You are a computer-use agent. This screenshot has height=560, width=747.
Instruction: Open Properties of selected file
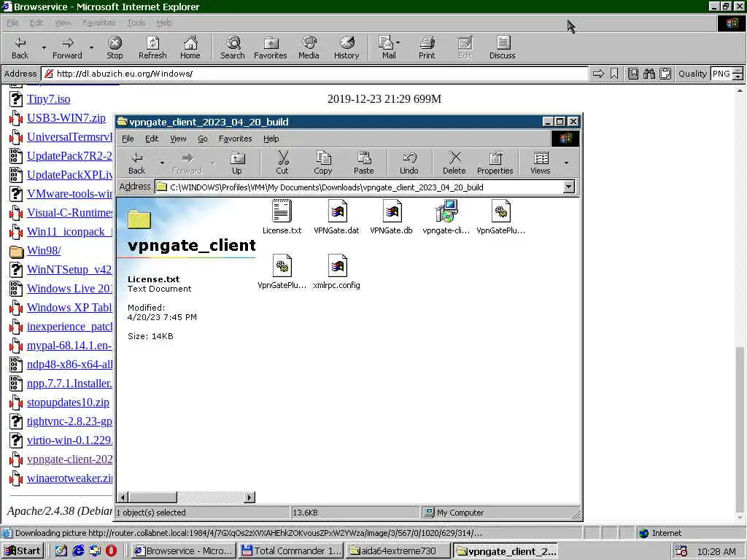click(x=495, y=163)
